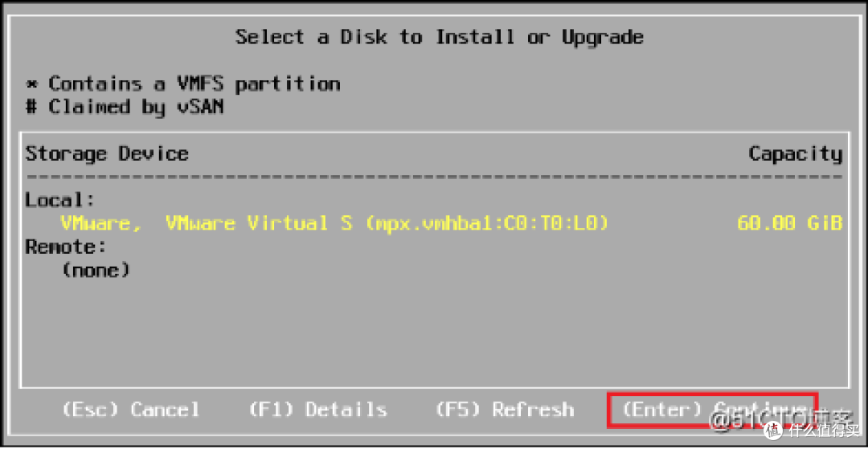The image size is (868, 449).
Task: Click the 'VMware,' vendor name in disk row
Action: [x=101, y=222]
